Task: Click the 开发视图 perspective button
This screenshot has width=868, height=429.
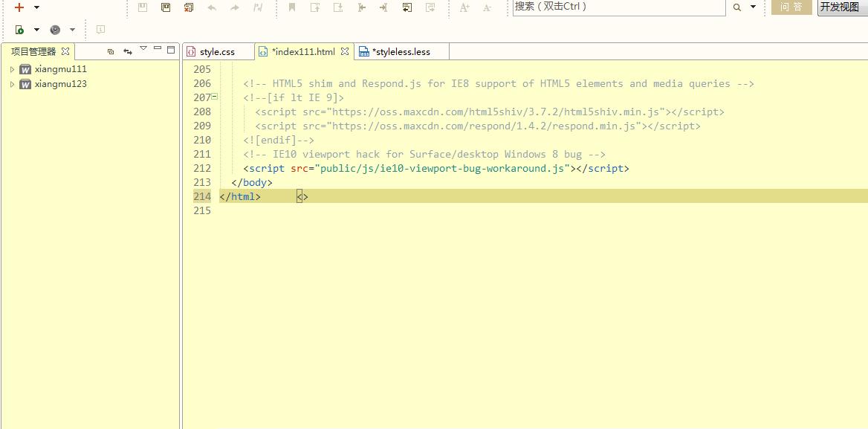Action: tap(843, 7)
